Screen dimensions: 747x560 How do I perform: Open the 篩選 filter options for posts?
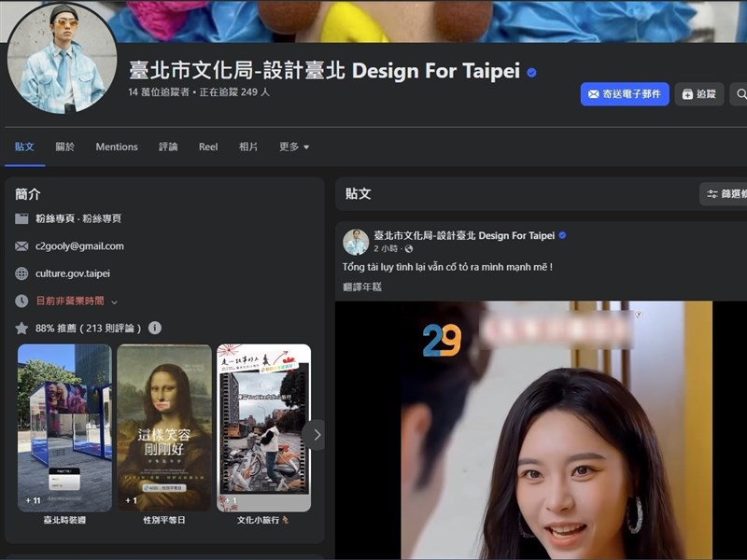[725, 194]
